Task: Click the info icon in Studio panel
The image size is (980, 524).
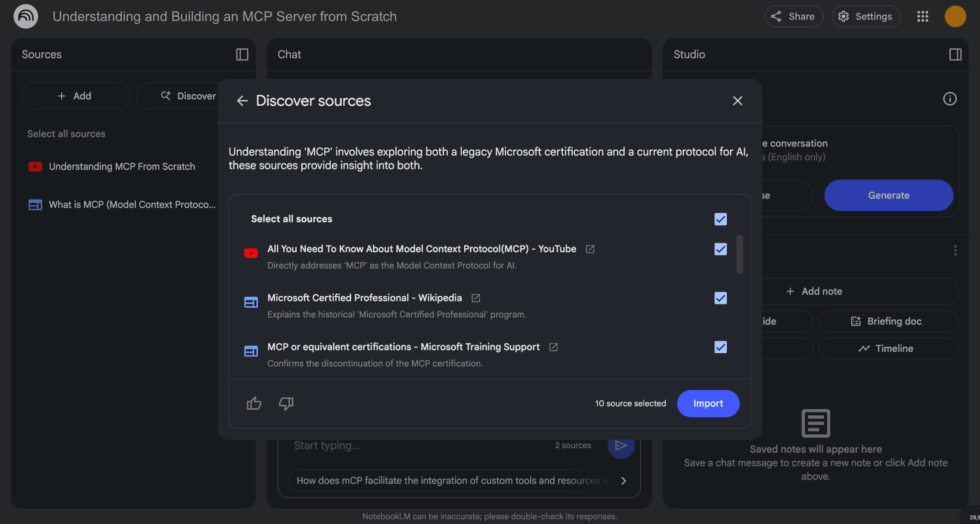Action: click(x=949, y=99)
